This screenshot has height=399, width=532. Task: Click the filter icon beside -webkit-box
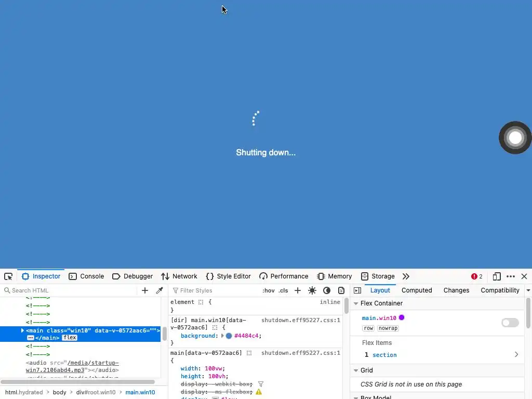[x=261, y=384]
